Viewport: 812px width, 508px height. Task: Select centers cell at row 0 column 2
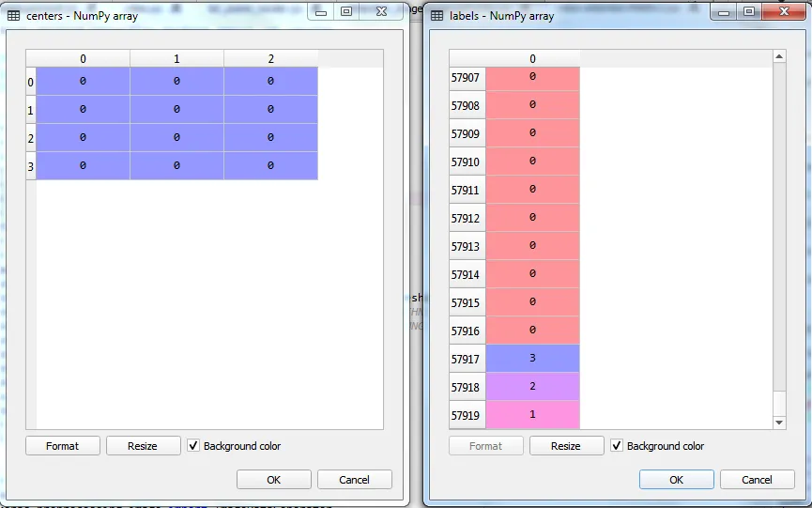[271, 82]
